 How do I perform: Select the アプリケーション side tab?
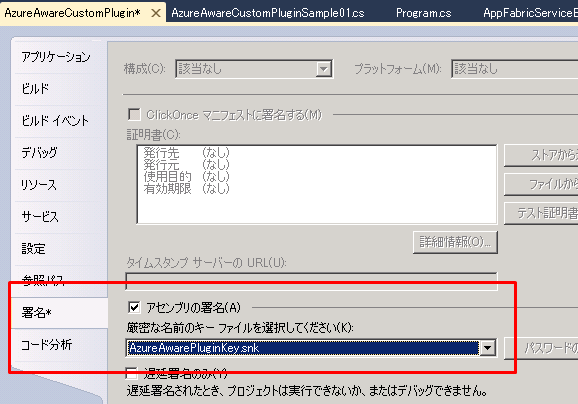click(56, 57)
